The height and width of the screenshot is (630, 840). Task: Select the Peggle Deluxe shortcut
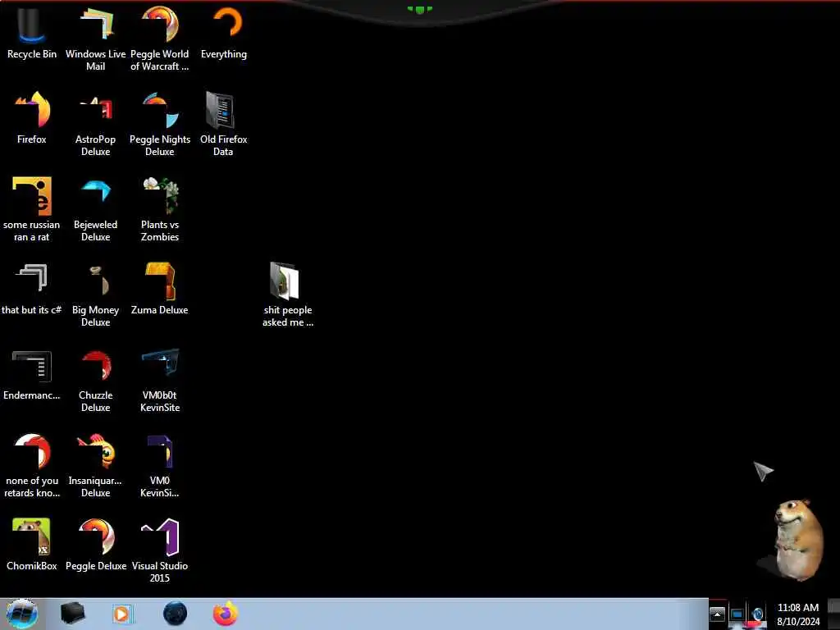(x=95, y=545)
